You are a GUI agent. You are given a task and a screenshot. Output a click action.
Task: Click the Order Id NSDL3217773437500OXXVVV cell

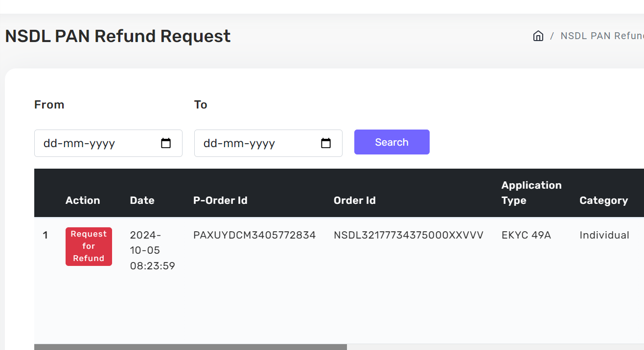pyautogui.click(x=408, y=235)
